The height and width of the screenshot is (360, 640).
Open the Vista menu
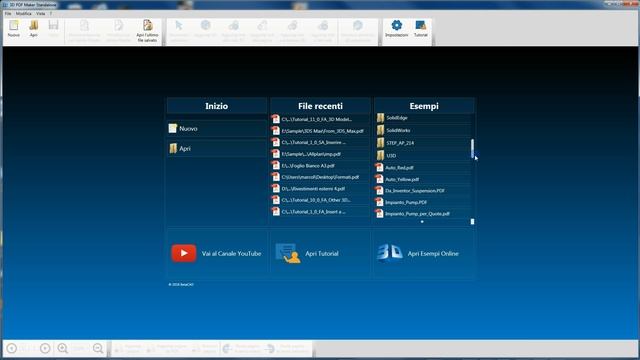[x=40, y=13]
